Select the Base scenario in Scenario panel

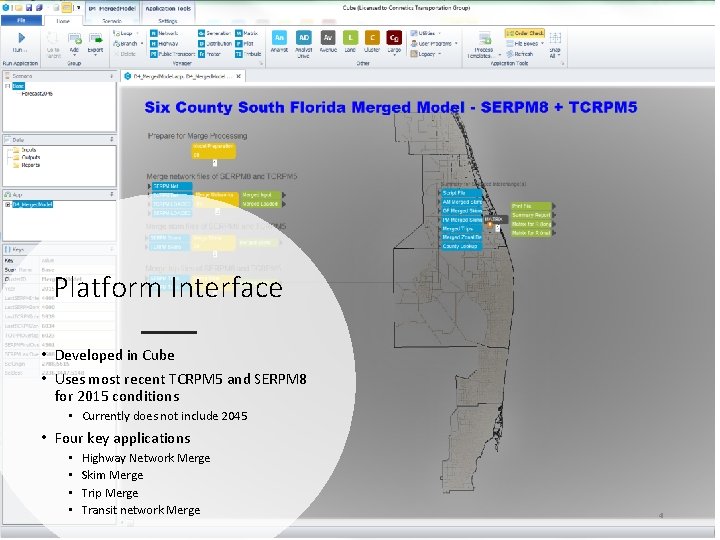point(18,86)
